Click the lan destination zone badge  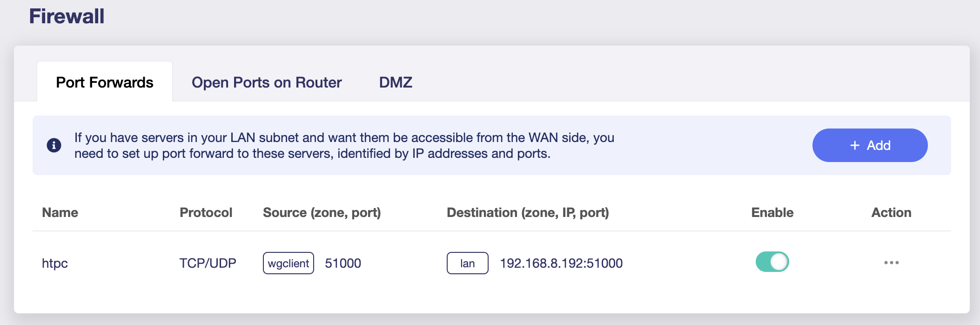[467, 263]
